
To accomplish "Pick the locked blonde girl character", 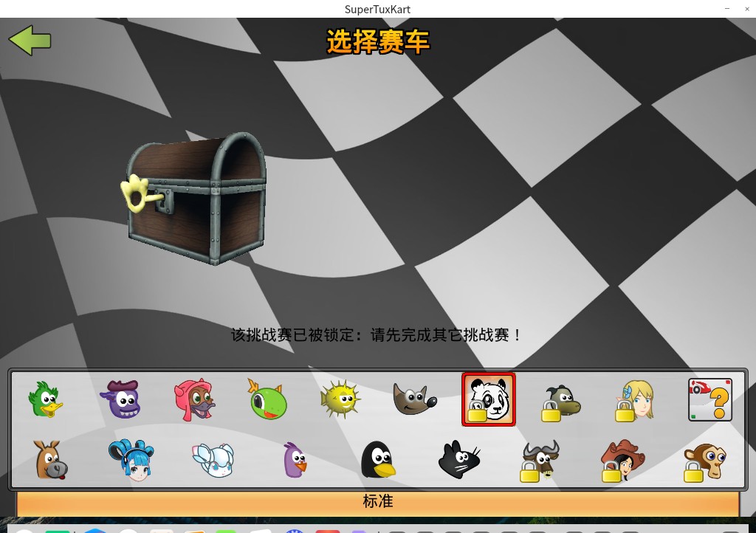I will point(635,400).
